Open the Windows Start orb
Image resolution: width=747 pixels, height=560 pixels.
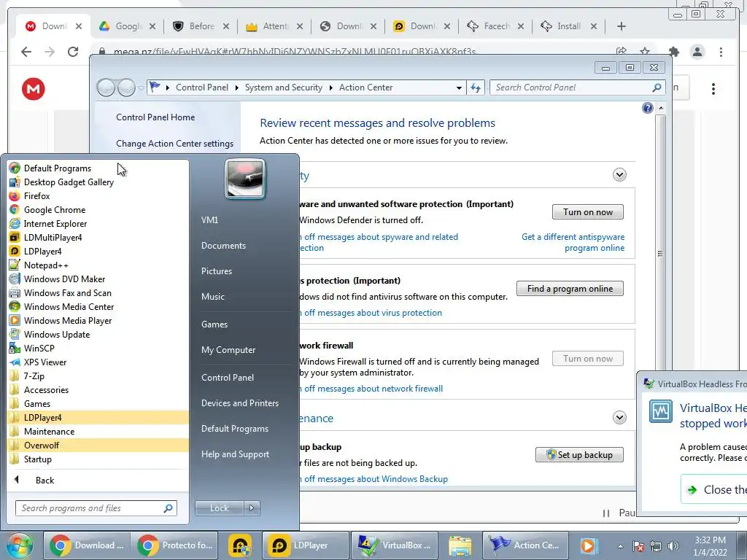[x=20, y=545]
